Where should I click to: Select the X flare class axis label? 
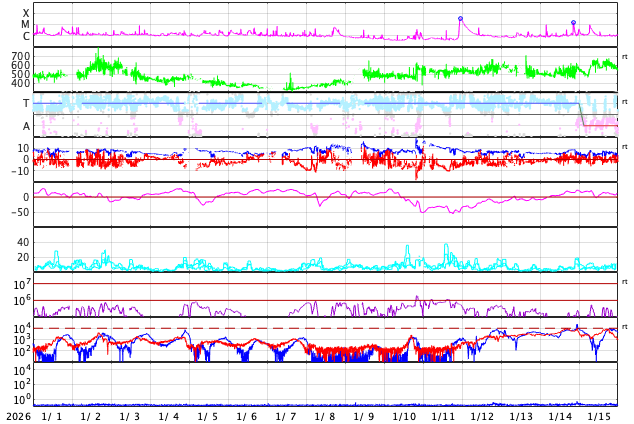tap(26, 13)
